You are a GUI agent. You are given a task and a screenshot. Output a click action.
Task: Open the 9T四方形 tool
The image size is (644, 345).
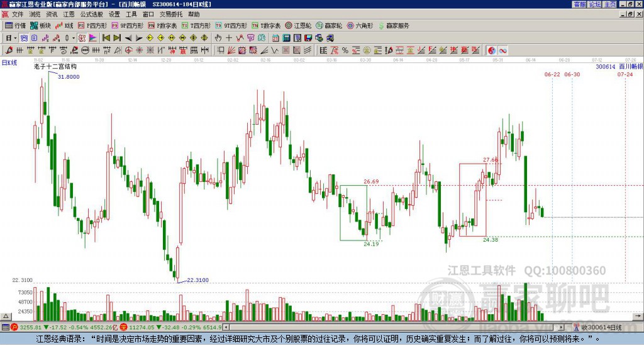click(x=231, y=25)
